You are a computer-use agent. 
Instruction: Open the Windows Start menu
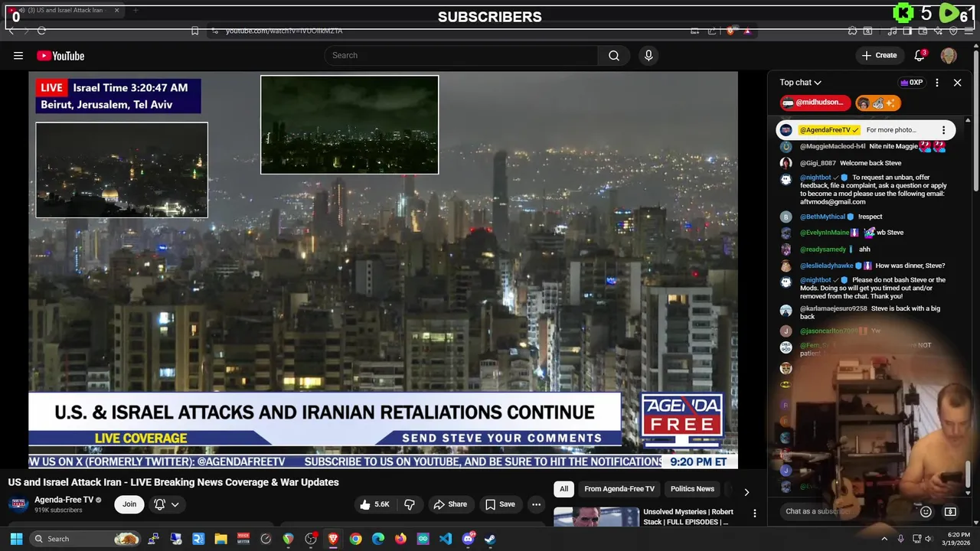pyautogui.click(x=16, y=539)
